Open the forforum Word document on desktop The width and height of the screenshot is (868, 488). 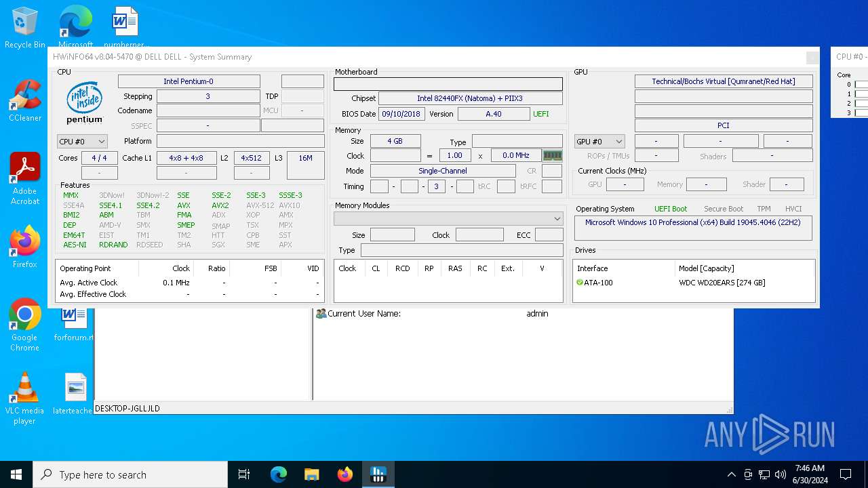75,324
